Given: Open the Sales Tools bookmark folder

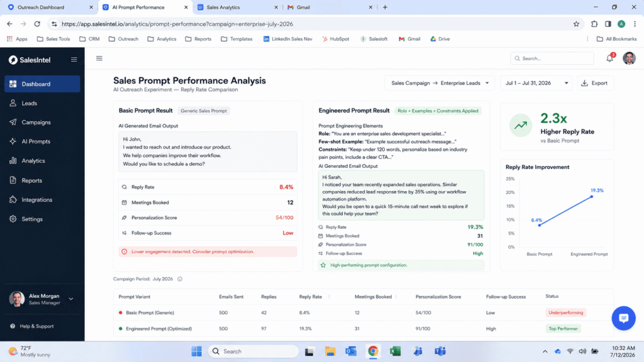Looking at the screenshot, I should 53,39.
